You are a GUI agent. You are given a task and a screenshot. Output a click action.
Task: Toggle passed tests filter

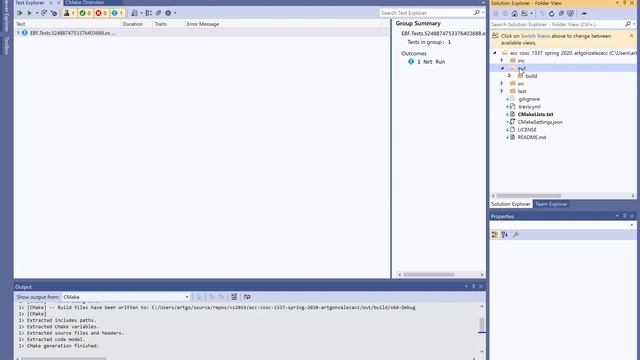click(85, 13)
